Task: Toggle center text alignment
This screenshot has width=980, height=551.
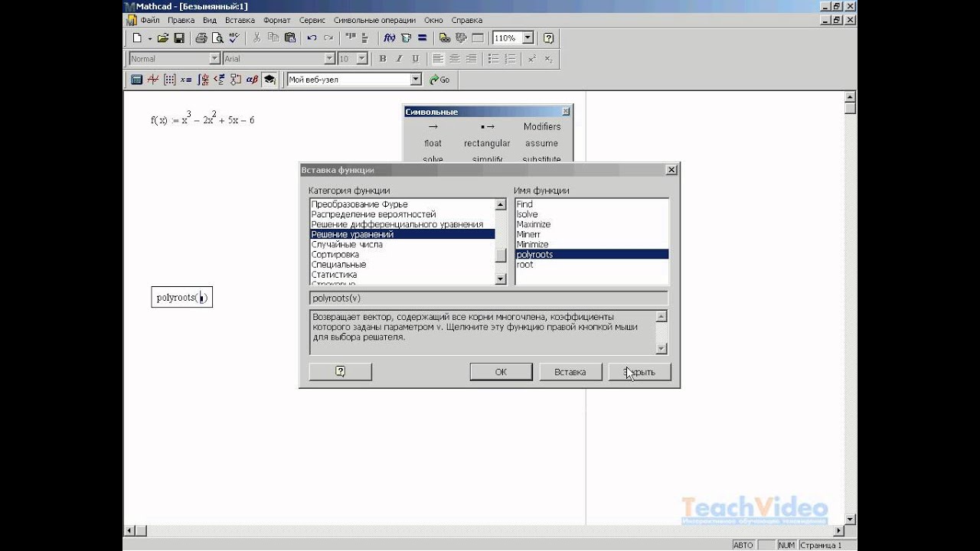Action: 455,58
